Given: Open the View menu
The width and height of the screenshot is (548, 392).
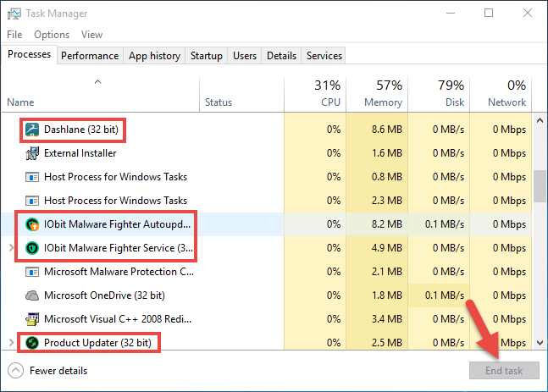Looking at the screenshot, I should click(92, 35).
